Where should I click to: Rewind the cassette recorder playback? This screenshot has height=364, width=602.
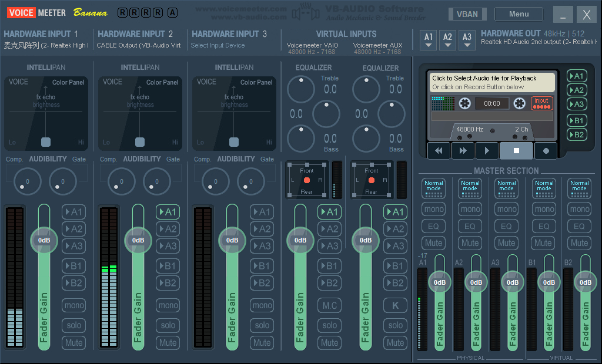(x=439, y=151)
